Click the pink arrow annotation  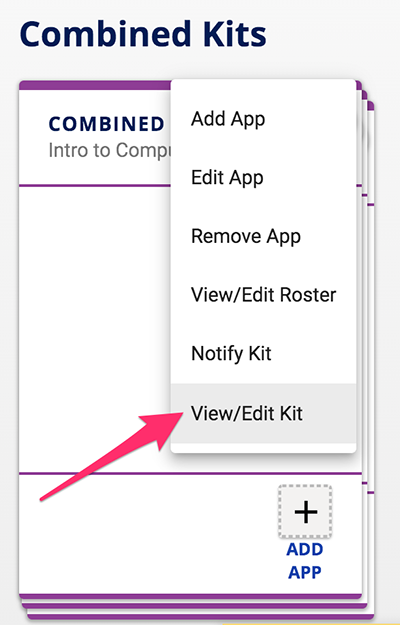pos(114,456)
